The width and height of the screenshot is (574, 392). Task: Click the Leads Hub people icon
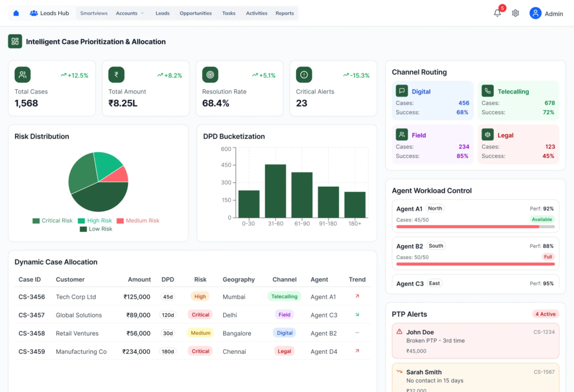34,13
